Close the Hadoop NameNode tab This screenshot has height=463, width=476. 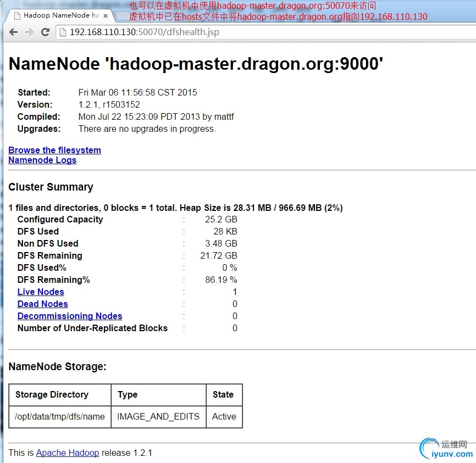[x=106, y=16]
